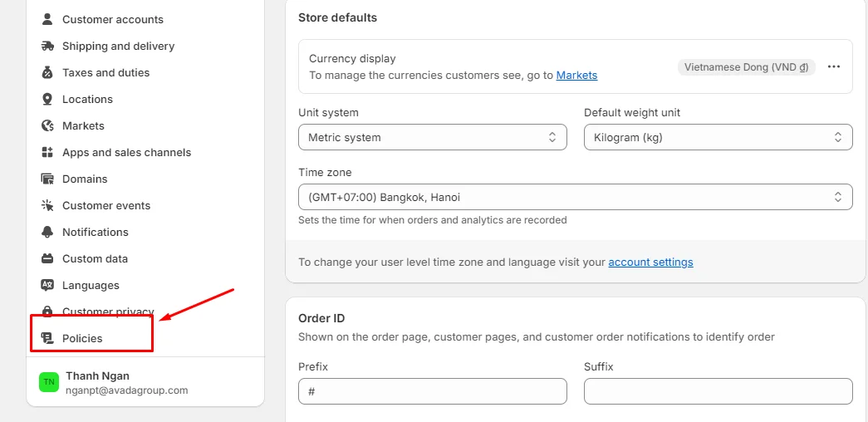Click the Locations pin icon

(x=47, y=99)
